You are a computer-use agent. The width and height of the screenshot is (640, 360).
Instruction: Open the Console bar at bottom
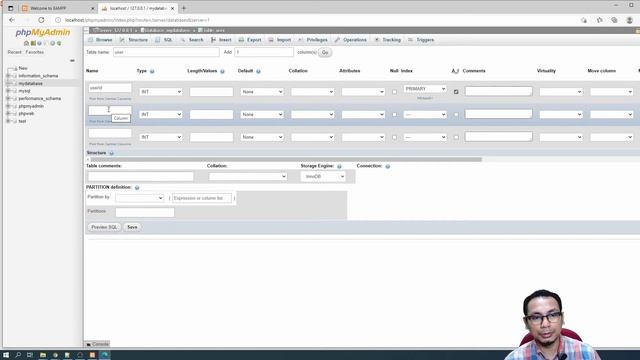[x=98, y=344]
